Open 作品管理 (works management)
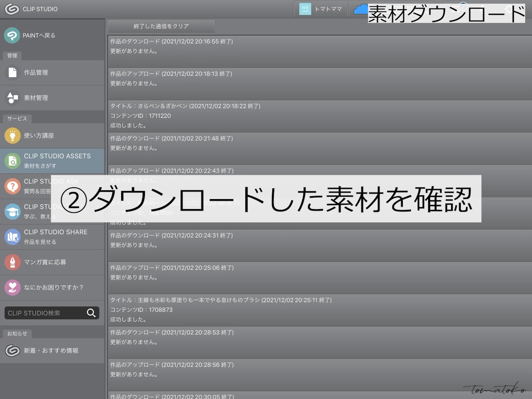 coord(36,73)
